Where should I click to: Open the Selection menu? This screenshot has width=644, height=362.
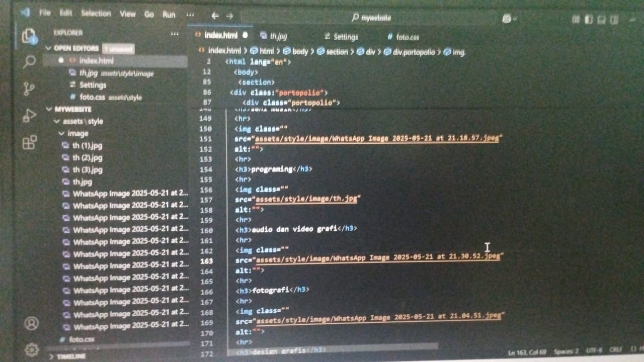tap(96, 14)
